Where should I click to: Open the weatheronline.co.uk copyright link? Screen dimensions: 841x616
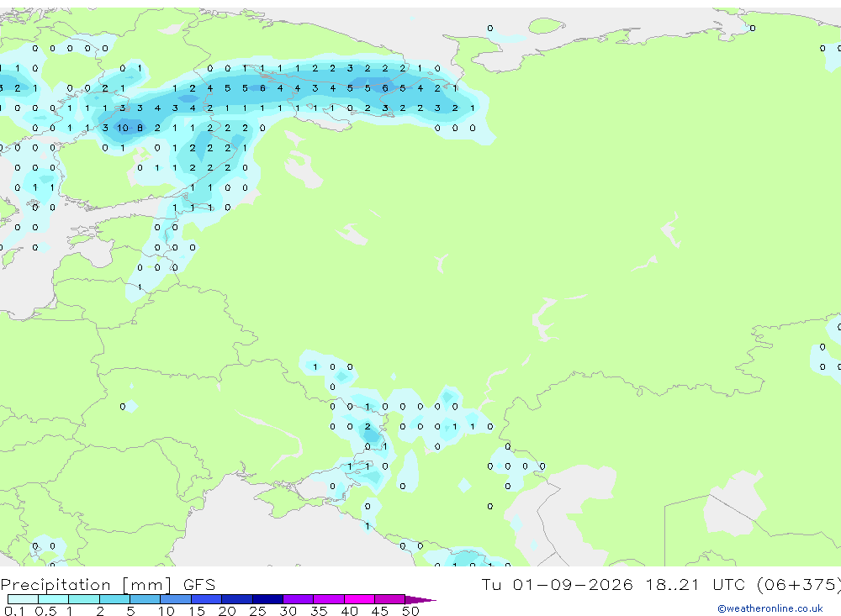tap(770, 608)
